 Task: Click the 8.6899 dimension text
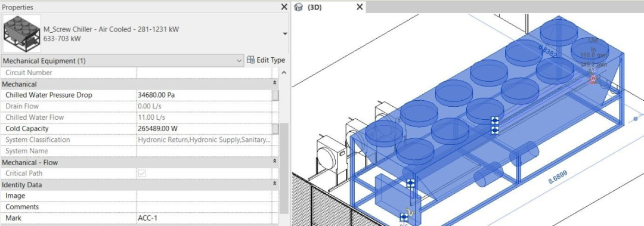[x=558, y=177]
